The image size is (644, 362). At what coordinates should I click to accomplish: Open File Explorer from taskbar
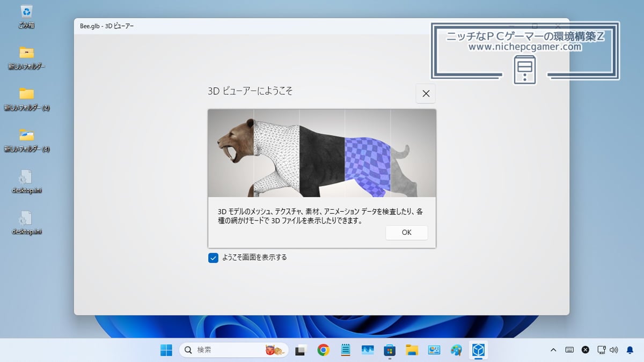[x=412, y=350]
